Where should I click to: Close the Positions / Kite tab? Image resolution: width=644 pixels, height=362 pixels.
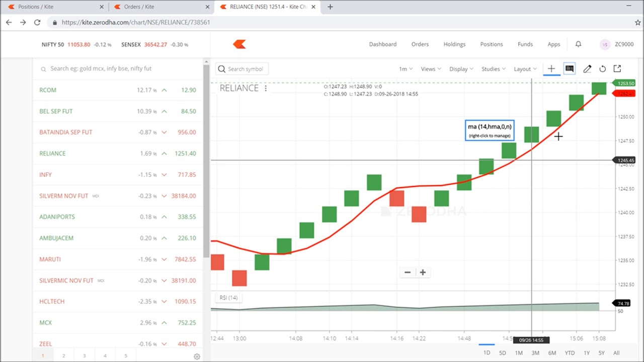coord(102,7)
